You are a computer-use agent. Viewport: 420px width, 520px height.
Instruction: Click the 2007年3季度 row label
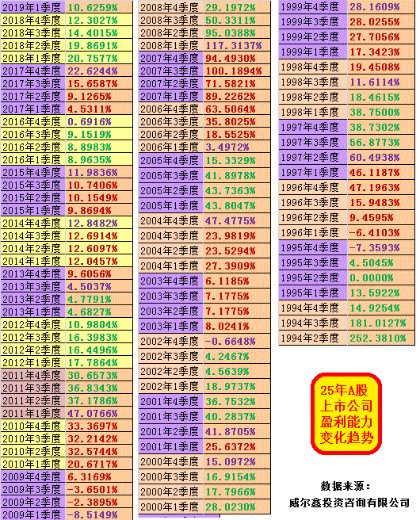170,71
